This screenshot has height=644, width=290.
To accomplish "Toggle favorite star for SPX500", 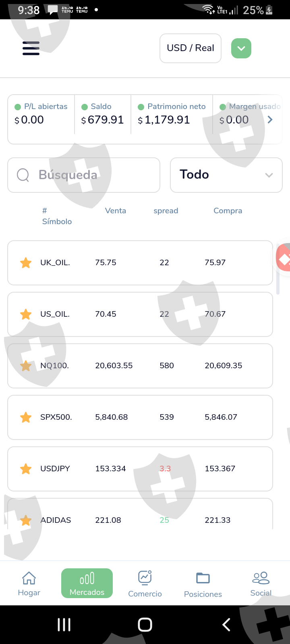I will click(26, 417).
